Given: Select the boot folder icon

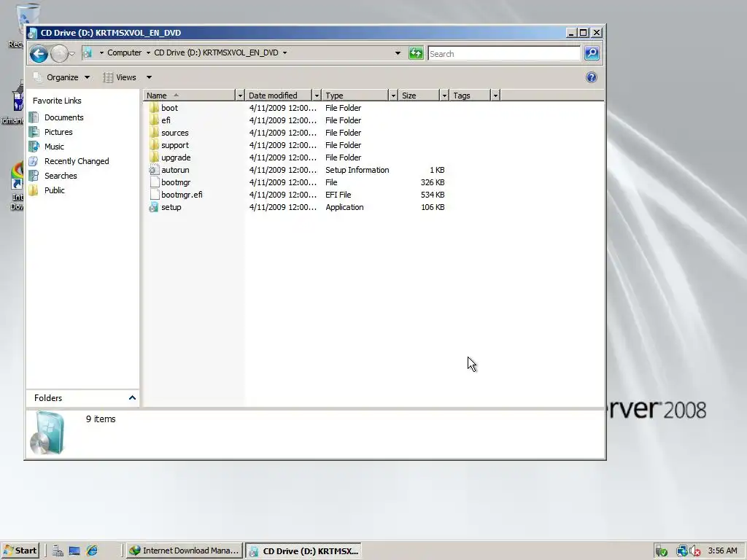Looking at the screenshot, I should click(x=154, y=108).
